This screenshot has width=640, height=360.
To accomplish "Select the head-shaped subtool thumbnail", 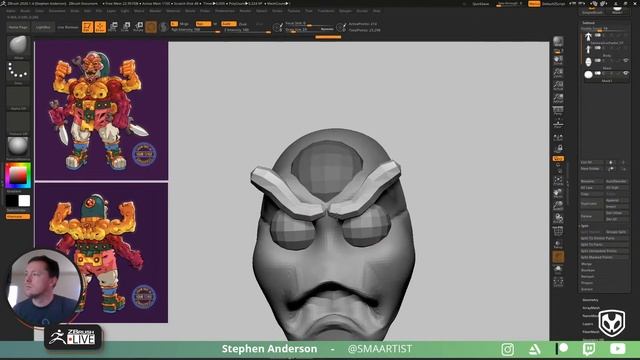I will coord(588,62).
